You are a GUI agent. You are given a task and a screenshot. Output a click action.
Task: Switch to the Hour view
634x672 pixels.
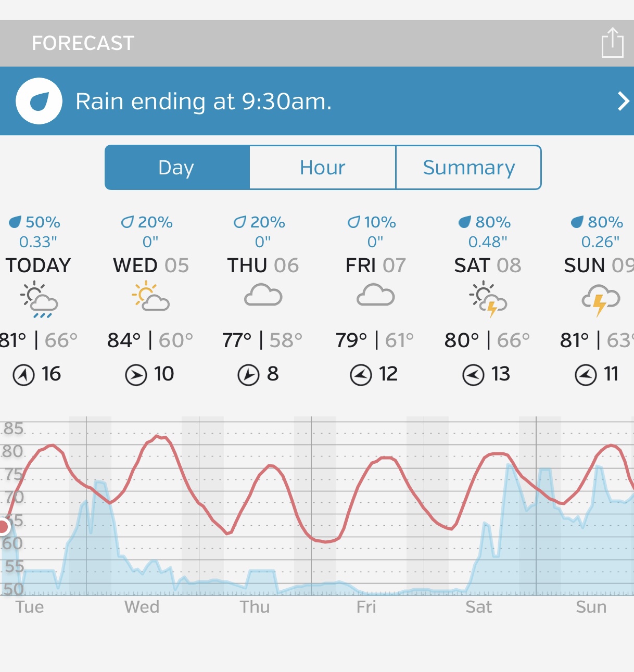pyautogui.click(x=323, y=168)
